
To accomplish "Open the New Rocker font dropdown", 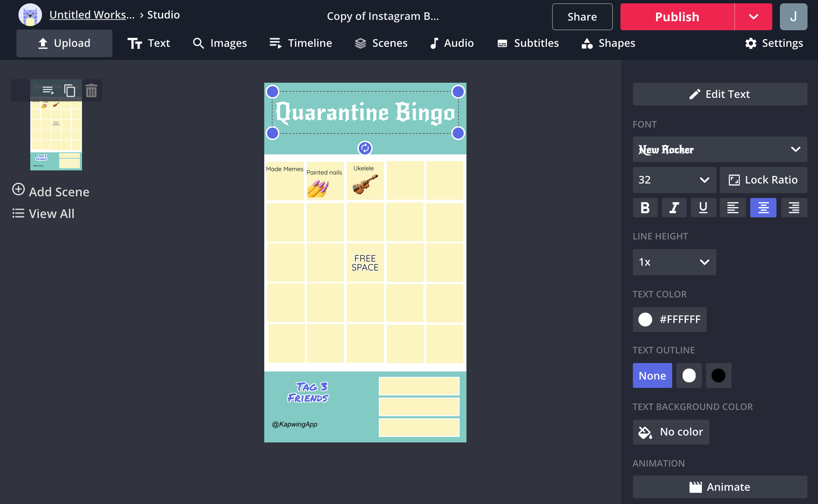I will (719, 149).
